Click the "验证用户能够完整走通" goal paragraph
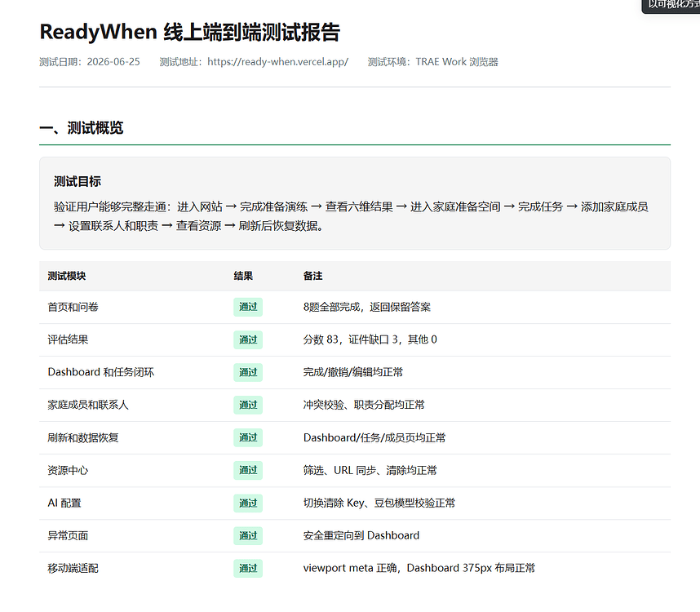Viewport: 700px width, 612px height. (351, 216)
